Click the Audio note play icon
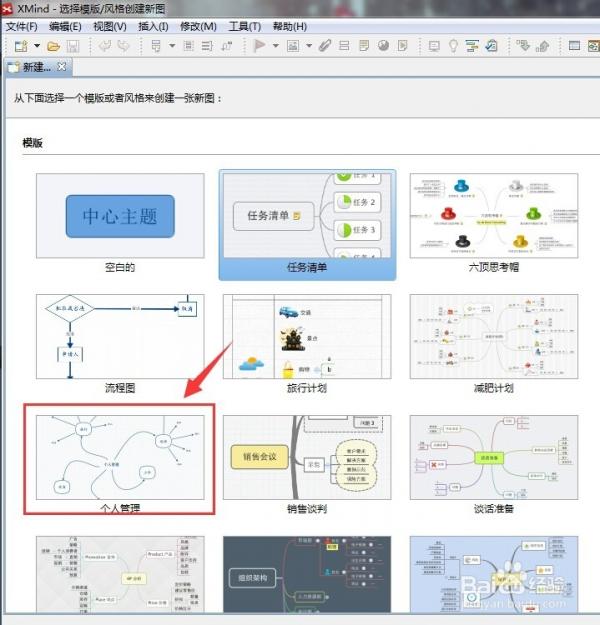This screenshot has height=625, width=600. point(403,46)
